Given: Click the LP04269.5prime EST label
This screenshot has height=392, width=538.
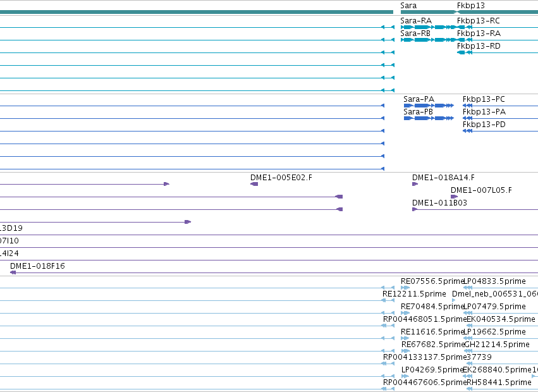Looking at the screenshot, I should [x=432, y=370].
